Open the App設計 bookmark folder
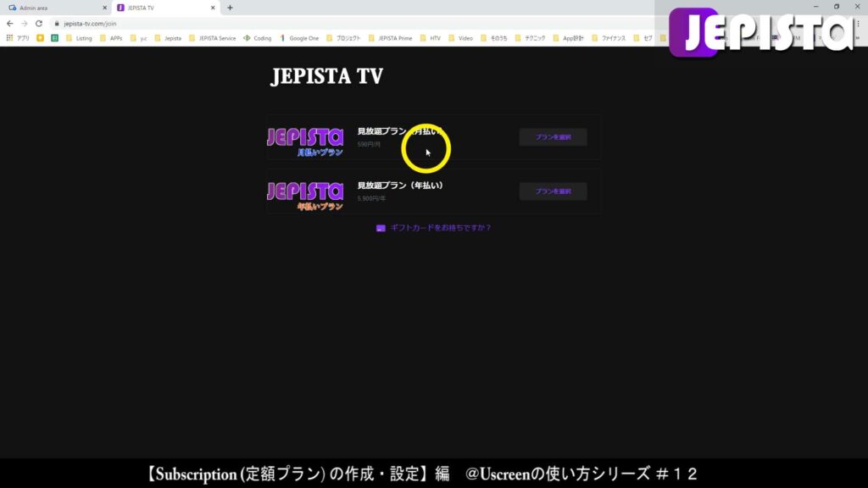 pos(569,38)
